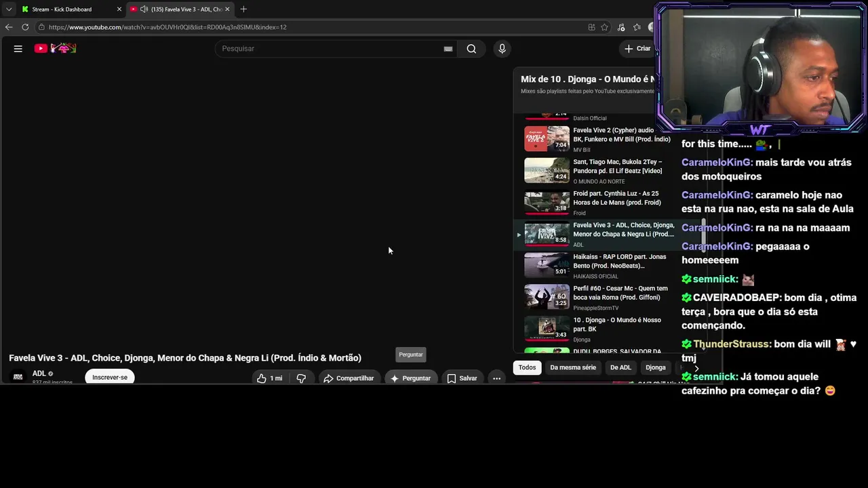
Task: Click chat message 'mais tarde vou atrás'
Action: point(766,169)
